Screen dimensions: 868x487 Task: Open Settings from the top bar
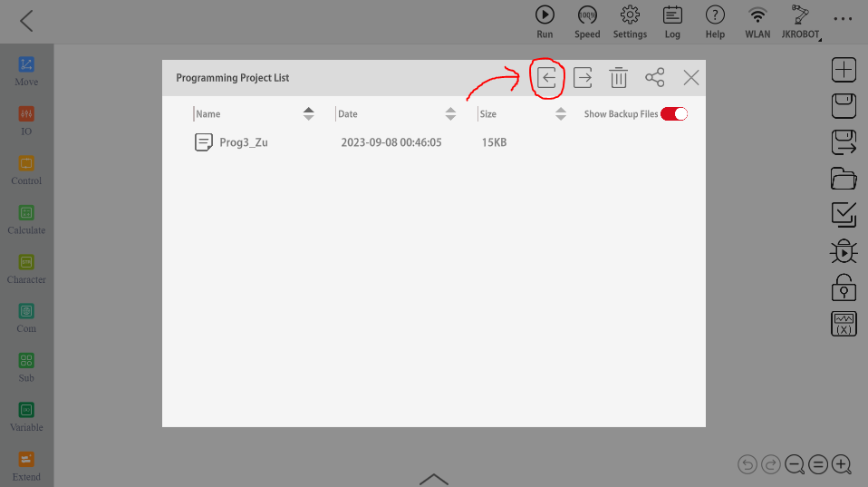pos(630,22)
